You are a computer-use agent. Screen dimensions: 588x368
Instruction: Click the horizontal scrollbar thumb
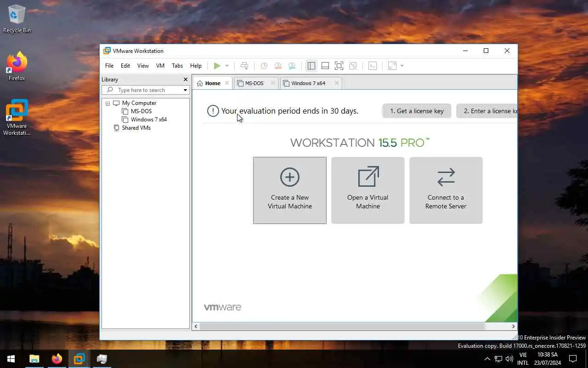[342, 326]
